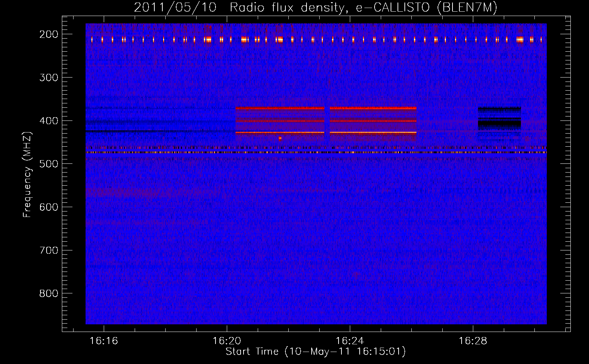Click the '700' frequency tick label
589x364 pixels.
[x=48, y=250]
